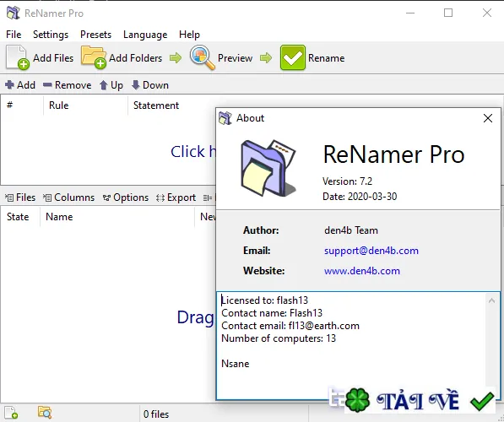Click the green Rename checkmark icon
Screen dimensions: 504x422
tap(292, 57)
